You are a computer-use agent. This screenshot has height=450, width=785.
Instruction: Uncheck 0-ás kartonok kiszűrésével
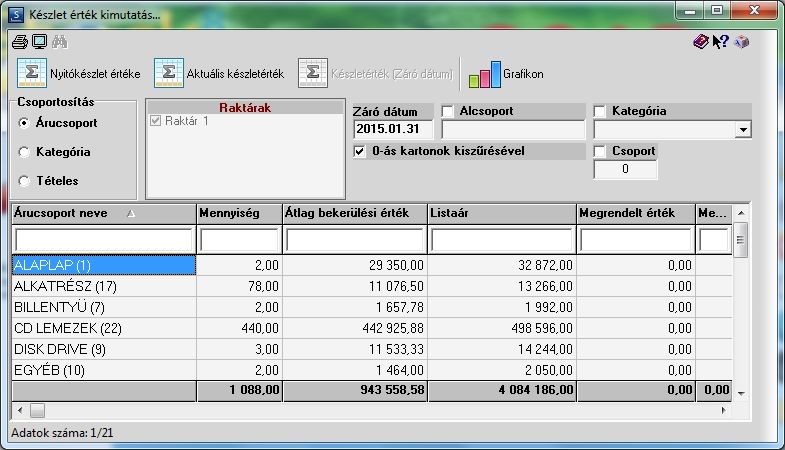(359, 151)
